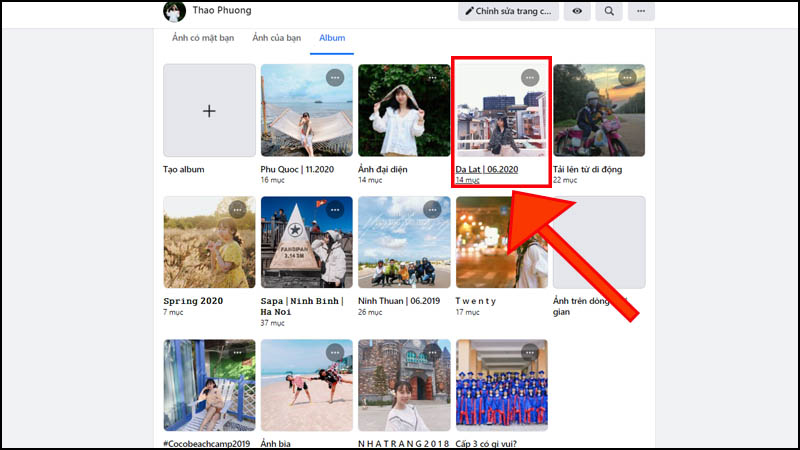Screen dimensions: 800x450
Task: Open the Da Lat | 06.2020 link
Action: pyautogui.click(x=487, y=169)
